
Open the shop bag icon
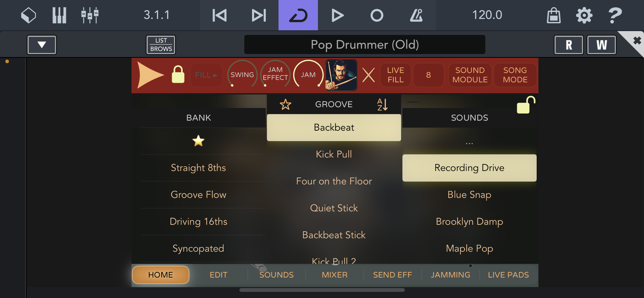coord(554,15)
